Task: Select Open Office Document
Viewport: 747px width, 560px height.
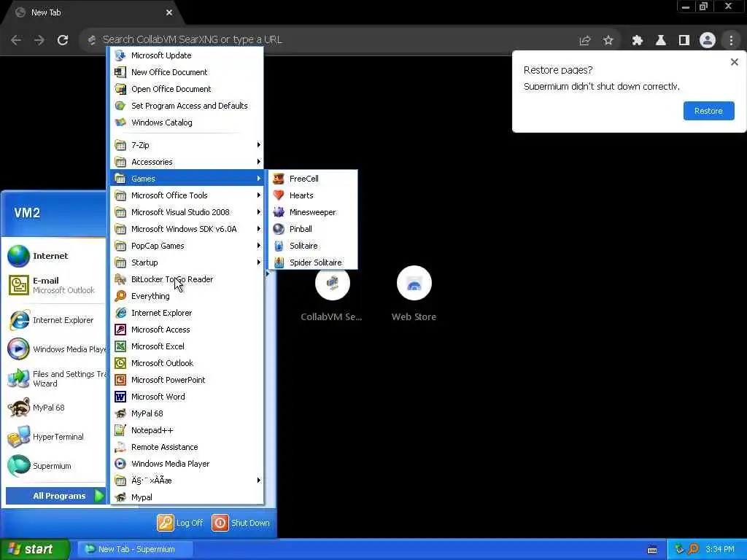Action: pyautogui.click(x=187, y=88)
